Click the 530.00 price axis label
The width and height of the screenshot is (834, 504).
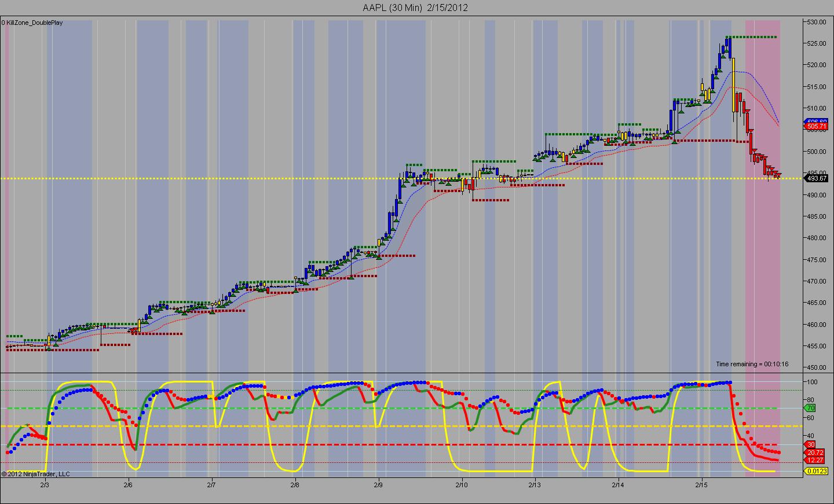(815, 22)
